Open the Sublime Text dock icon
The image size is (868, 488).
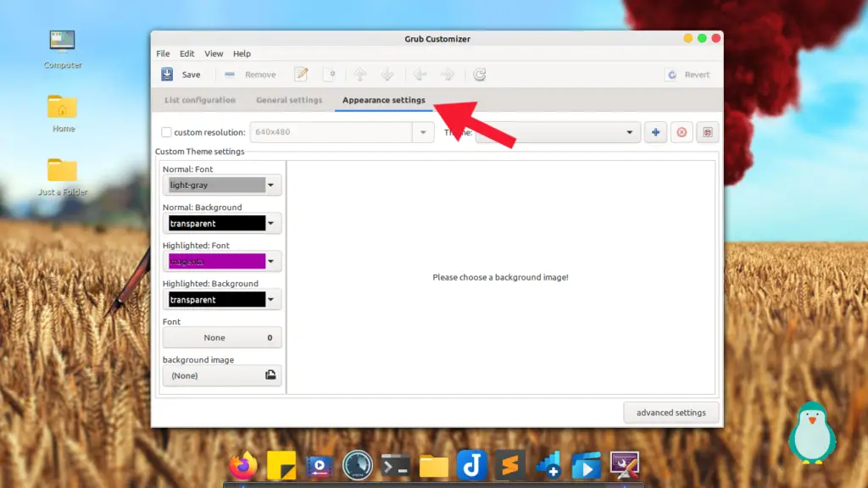click(509, 465)
